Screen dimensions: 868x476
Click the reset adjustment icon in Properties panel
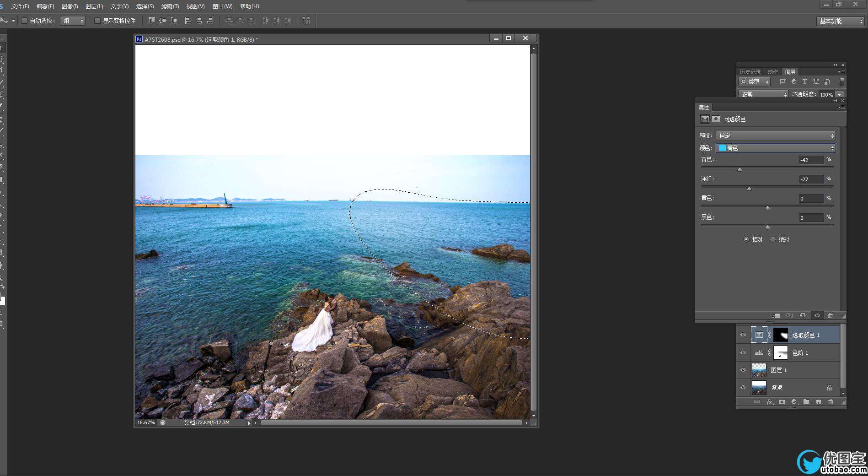[803, 316]
